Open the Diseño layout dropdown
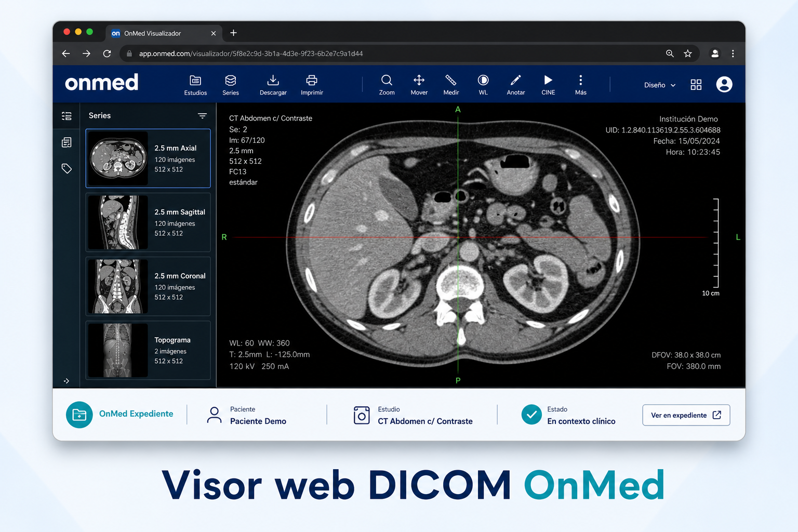798x532 pixels. [x=660, y=85]
